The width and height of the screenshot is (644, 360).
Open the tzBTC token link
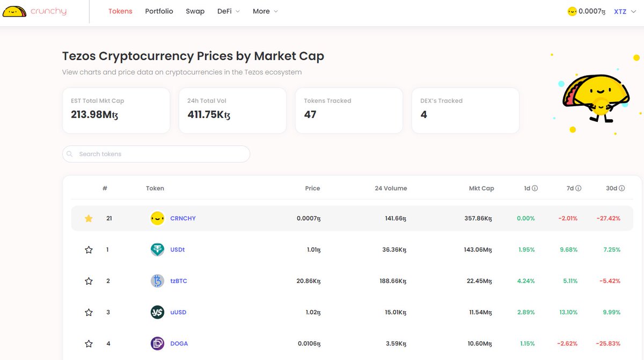179,281
